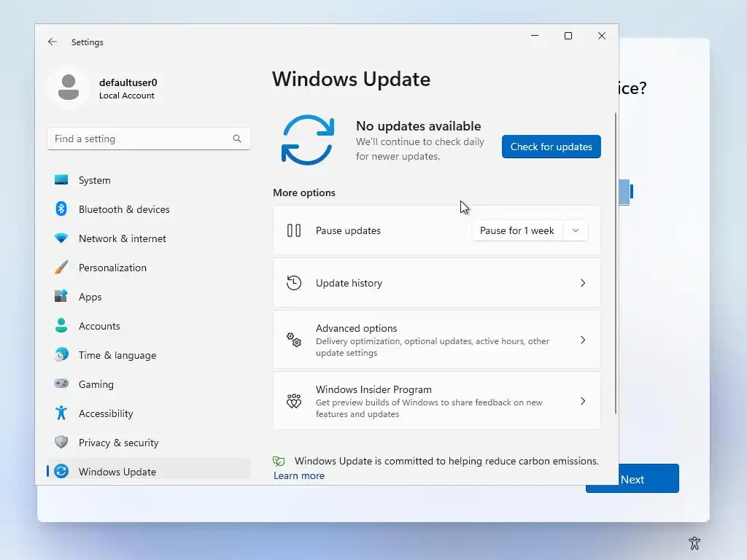
Task: Click the Network wifi icon
Action: point(61,238)
